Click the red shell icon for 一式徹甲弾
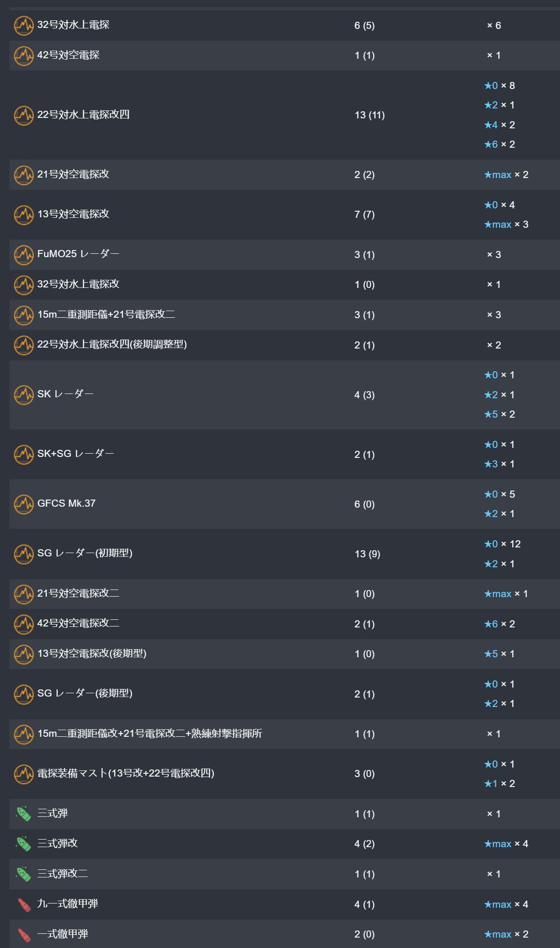The image size is (560, 948). click(23, 934)
